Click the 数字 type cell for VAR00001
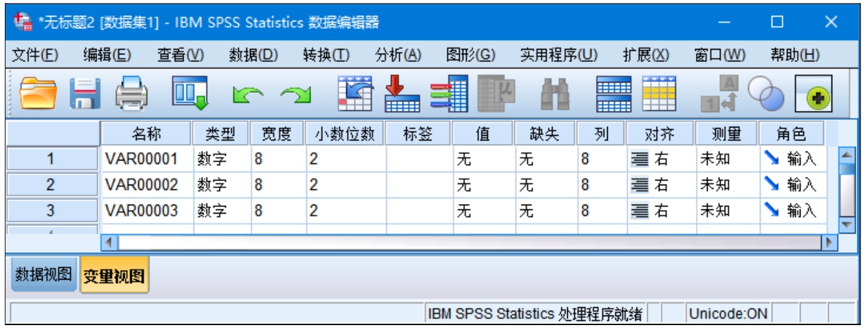868x332 pixels. point(222,159)
